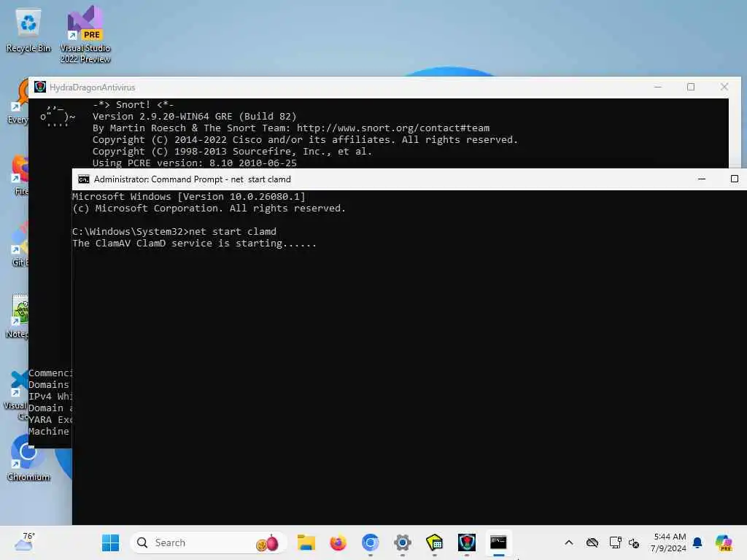The width and height of the screenshot is (747, 560).
Task: Click the Command Prompt title bar icon
Action: (x=84, y=179)
